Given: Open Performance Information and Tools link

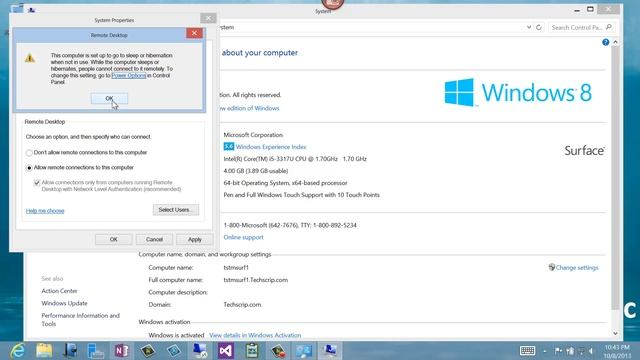Looking at the screenshot, I should (80, 320).
